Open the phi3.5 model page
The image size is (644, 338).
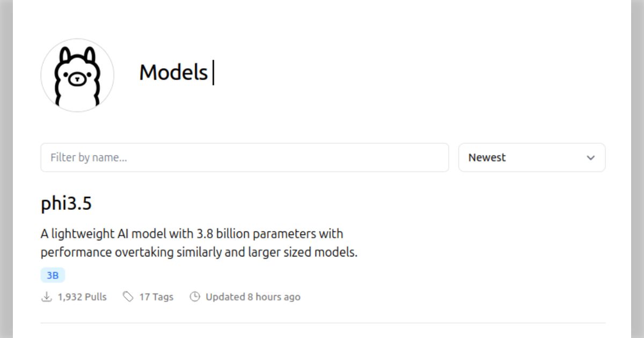click(x=66, y=204)
